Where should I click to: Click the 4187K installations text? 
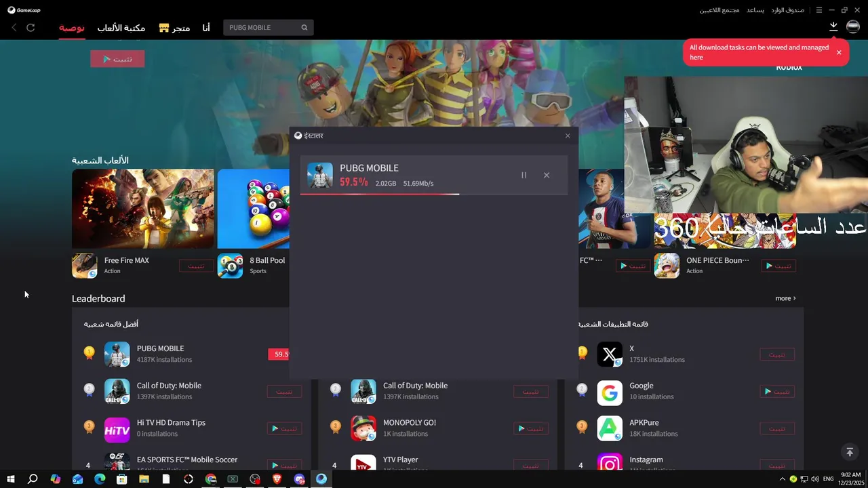click(x=164, y=360)
